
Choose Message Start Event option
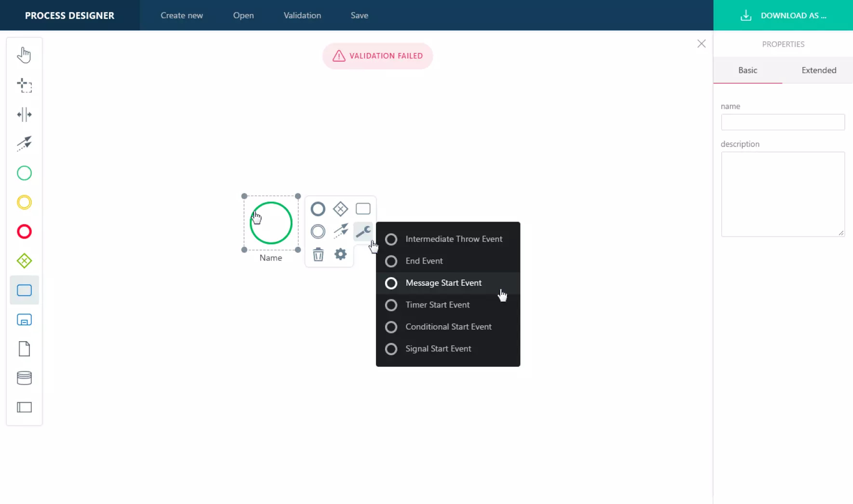pyautogui.click(x=448, y=283)
